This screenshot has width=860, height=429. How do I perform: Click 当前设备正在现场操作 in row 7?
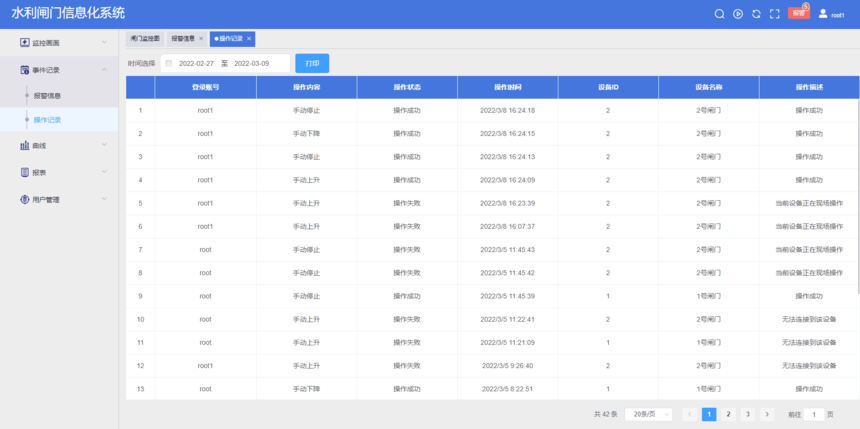[x=809, y=250]
